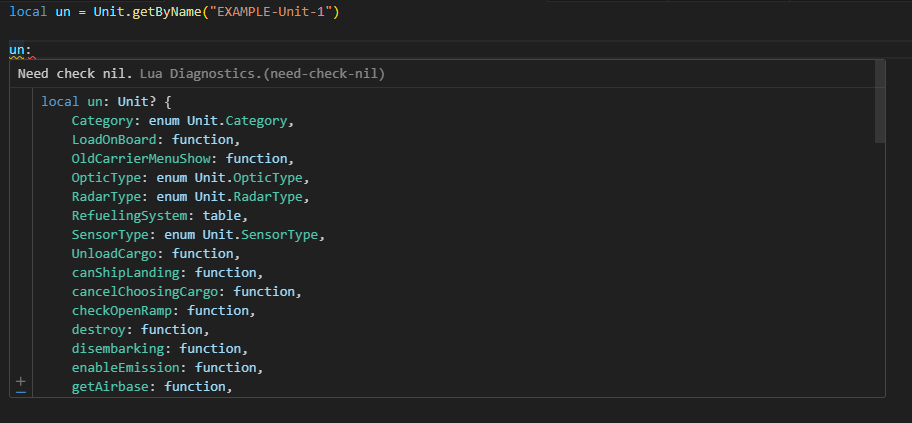
Task: Click the Unit.OpticType enum type
Action: (248, 178)
